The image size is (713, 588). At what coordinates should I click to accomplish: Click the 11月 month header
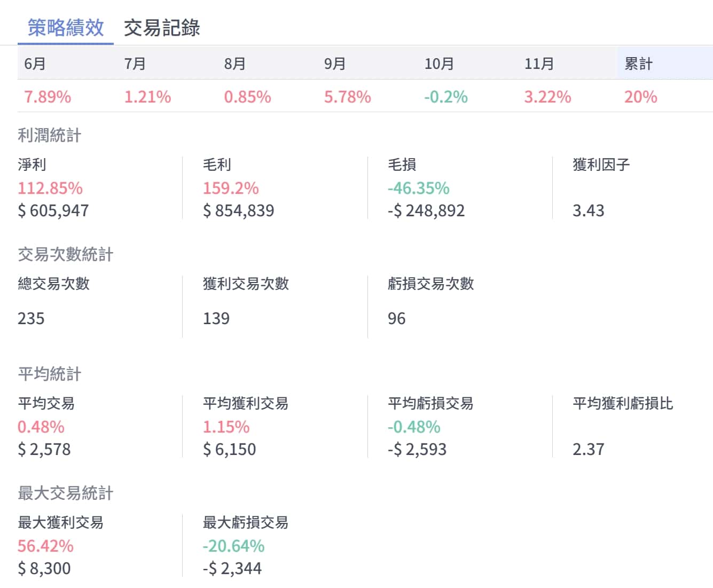(539, 64)
